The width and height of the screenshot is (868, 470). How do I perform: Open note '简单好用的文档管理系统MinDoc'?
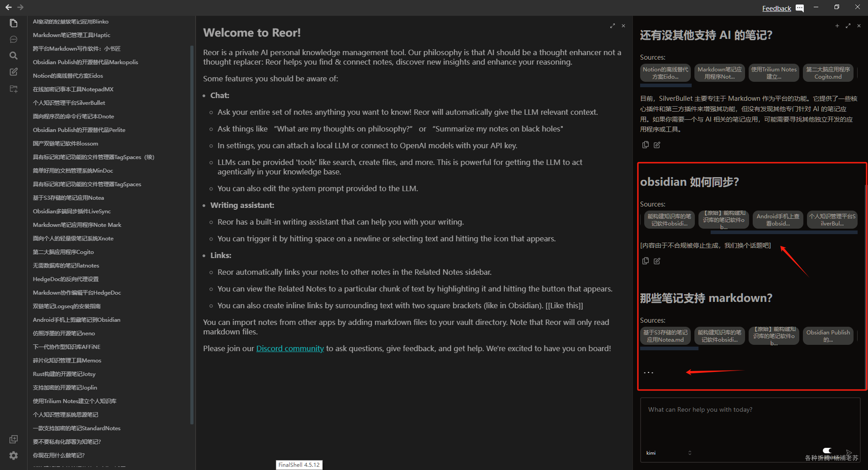click(73, 171)
